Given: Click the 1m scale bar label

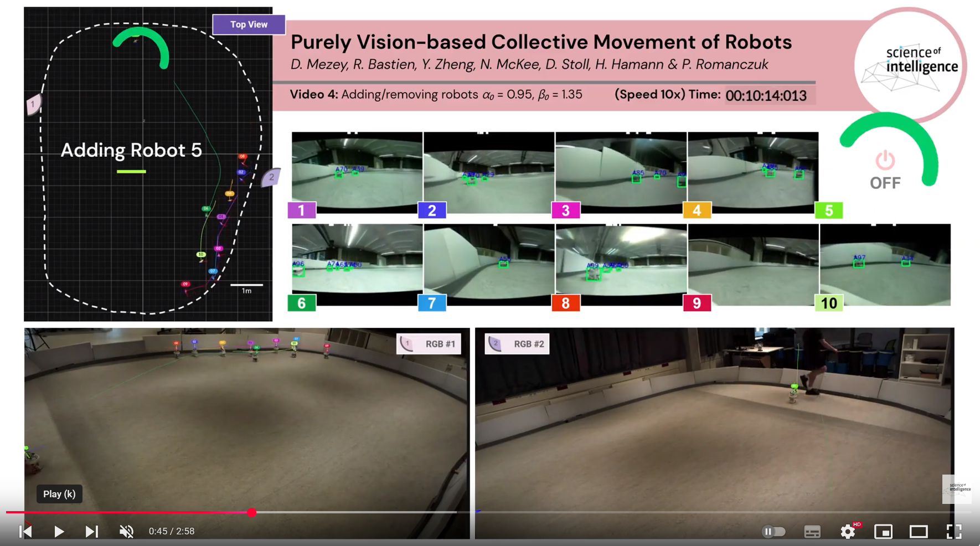Looking at the screenshot, I should (x=246, y=291).
